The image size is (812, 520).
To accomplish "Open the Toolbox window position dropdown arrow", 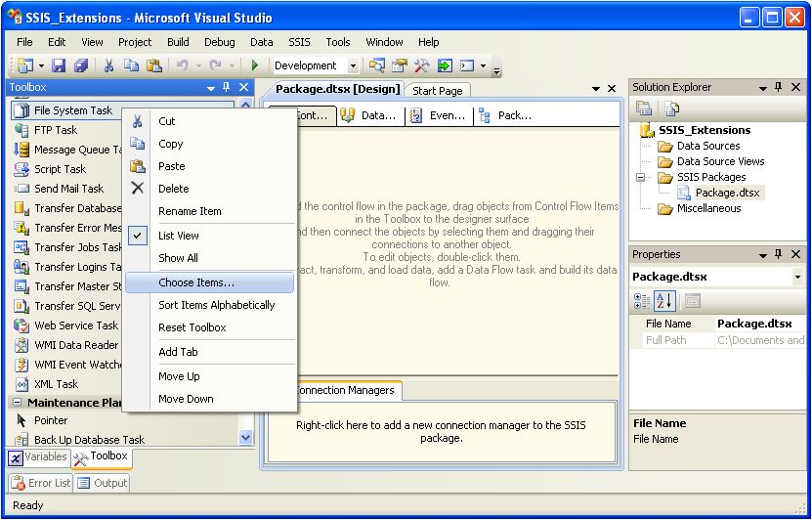I will pos(211,88).
